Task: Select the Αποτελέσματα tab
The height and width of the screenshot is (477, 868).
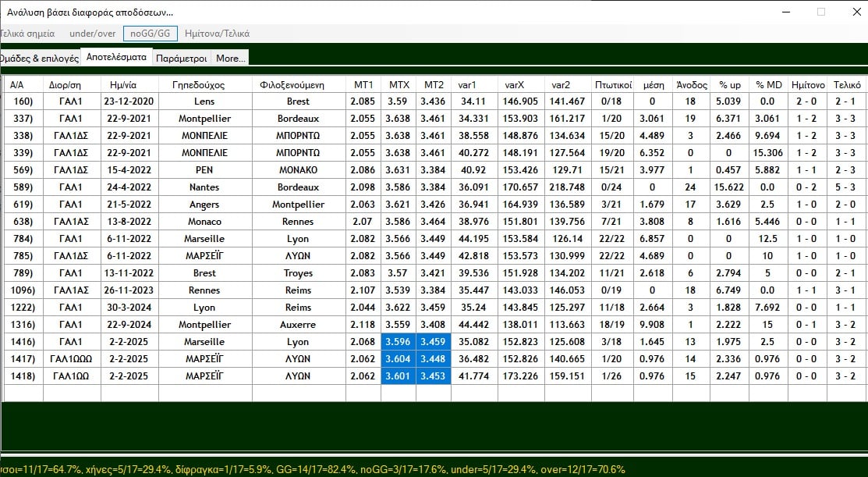Action: tap(116, 57)
